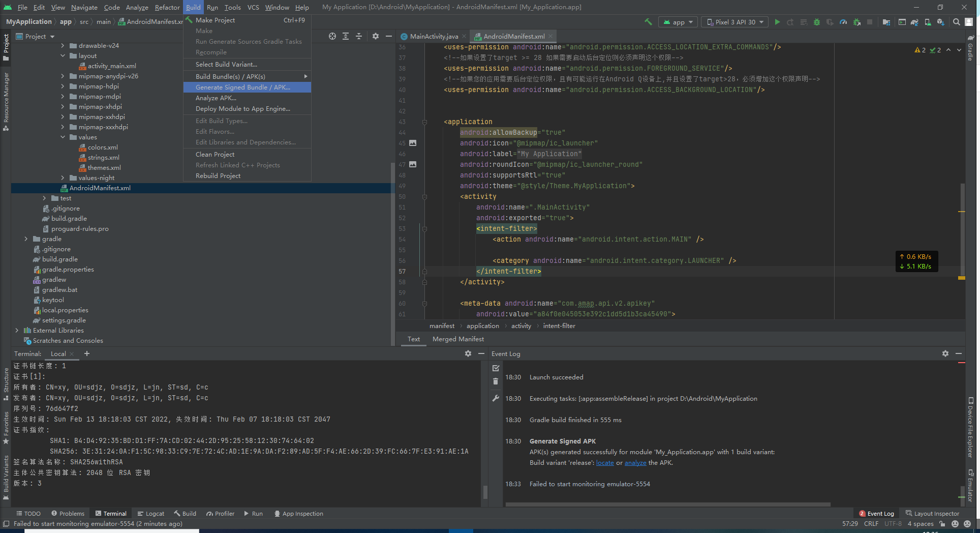Click the warnings indicator in editor corner
Screen dimensions: 980x533
click(x=920, y=50)
